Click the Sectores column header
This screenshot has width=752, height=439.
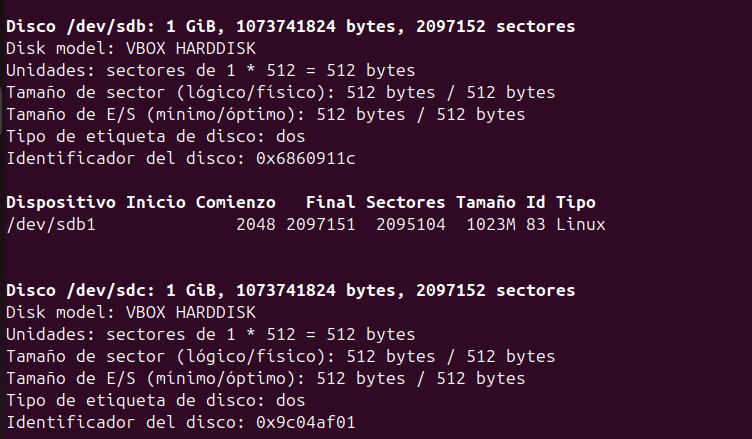(405, 203)
